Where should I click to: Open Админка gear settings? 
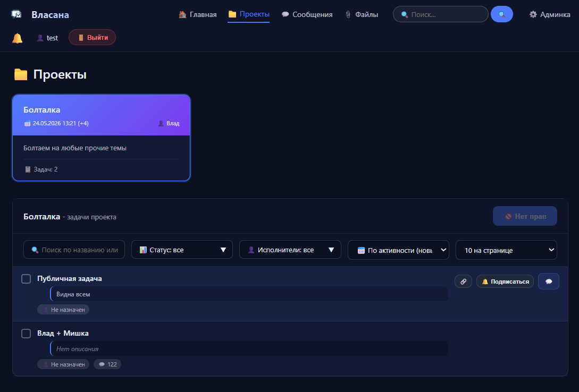(x=549, y=14)
